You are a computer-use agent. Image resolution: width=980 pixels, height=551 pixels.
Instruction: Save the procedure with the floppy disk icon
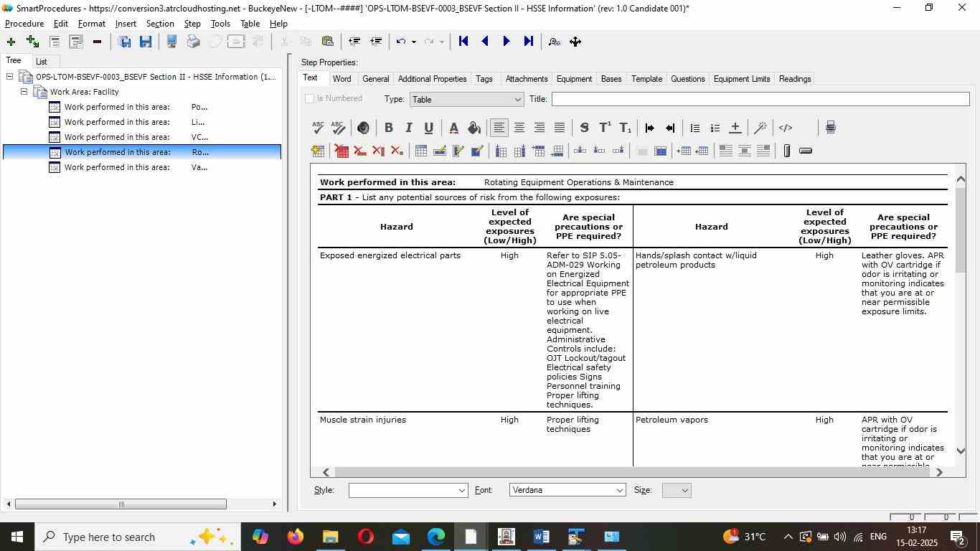click(146, 42)
